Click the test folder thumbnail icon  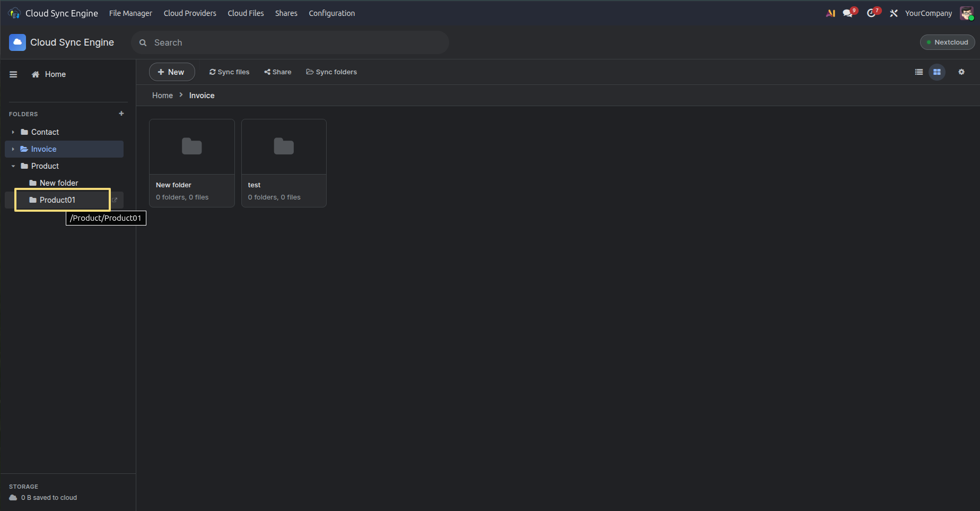284,146
